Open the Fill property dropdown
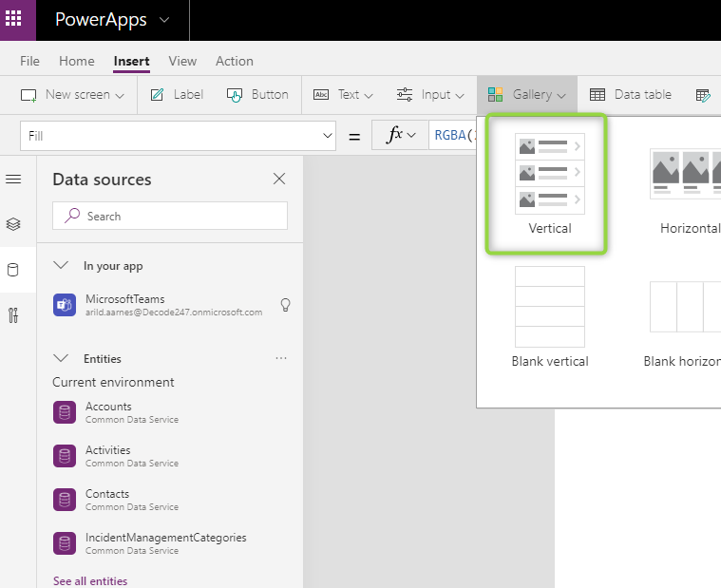This screenshot has width=721, height=588. coord(178,136)
